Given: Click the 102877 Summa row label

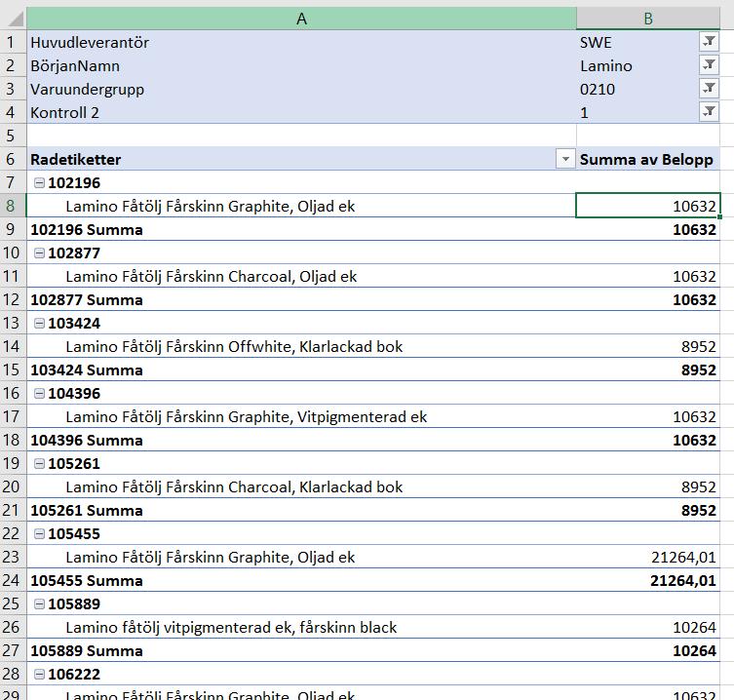Looking at the screenshot, I should click(87, 300).
